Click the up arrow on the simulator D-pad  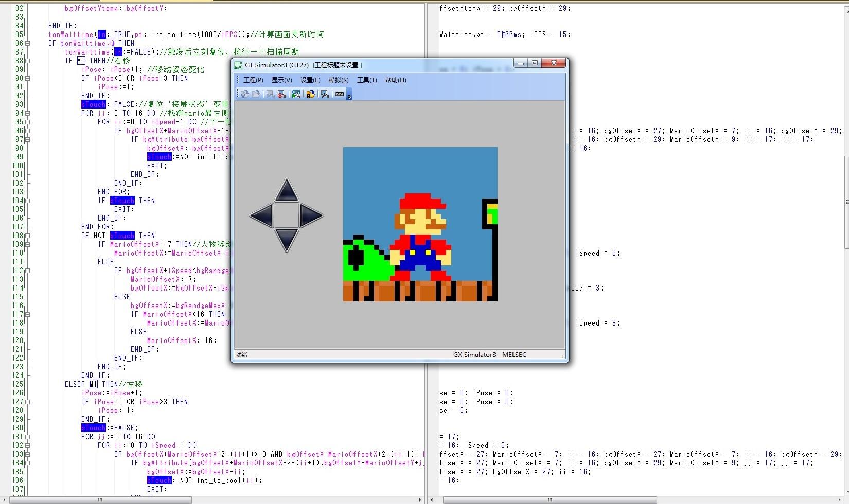pos(287,190)
